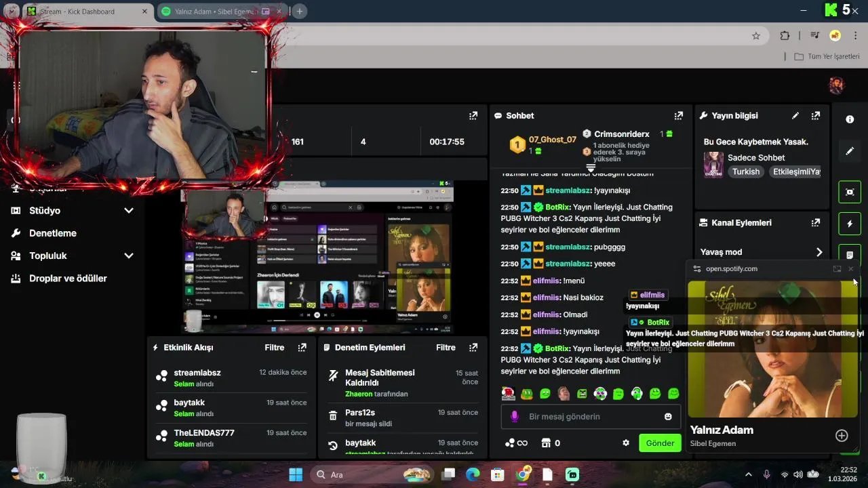Open the Chrome extensions puzzle icon
The width and height of the screenshot is (868, 488).
[785, 36]
